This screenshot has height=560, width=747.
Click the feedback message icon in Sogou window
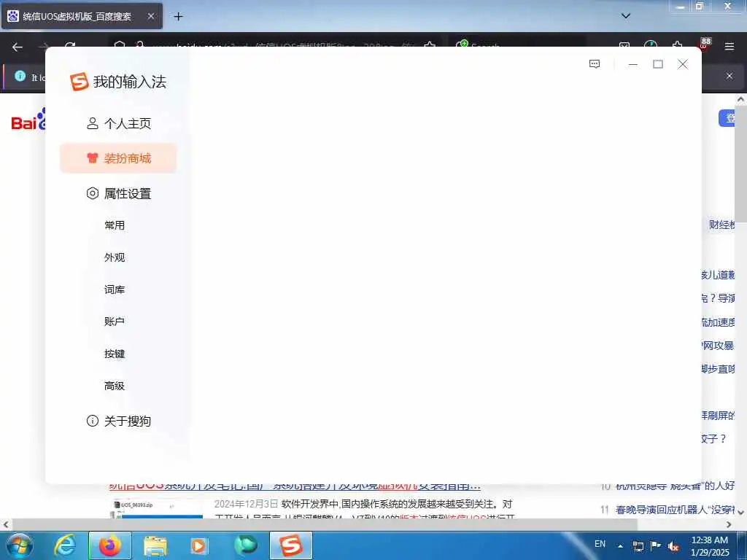coord(595,64)
